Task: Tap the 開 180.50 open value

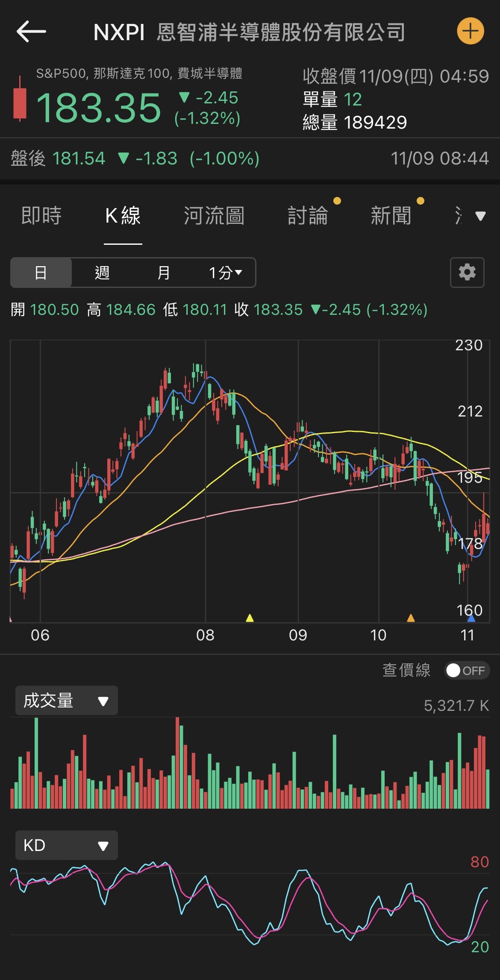Action: coord(45,310)
